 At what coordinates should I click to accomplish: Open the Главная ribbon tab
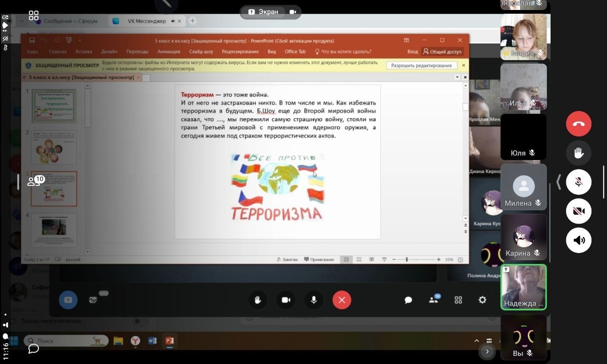coord(58,52)
